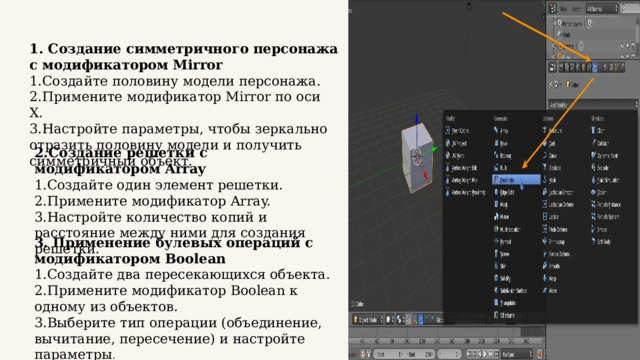Click the timeline End frame field
The height and width of the screenshot is (360, 640).
[x=419, y=354]
